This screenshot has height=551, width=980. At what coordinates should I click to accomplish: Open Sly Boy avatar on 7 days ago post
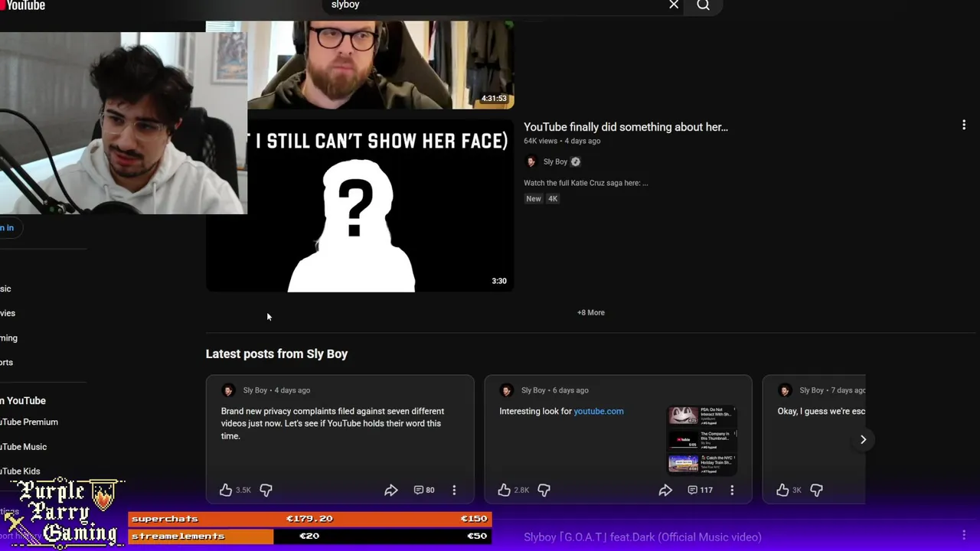click(x=785, y=390)
